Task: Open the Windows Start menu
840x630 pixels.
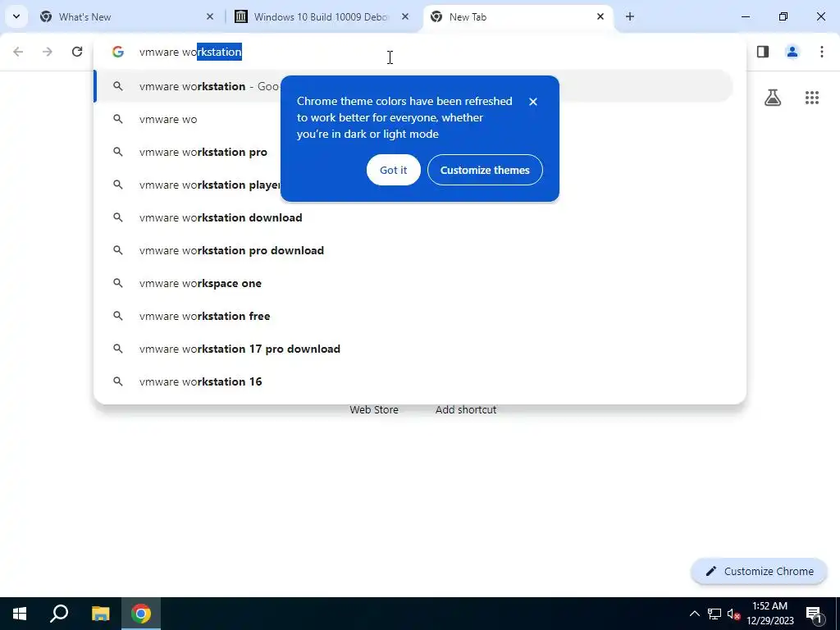Action: tap(20, 614)
